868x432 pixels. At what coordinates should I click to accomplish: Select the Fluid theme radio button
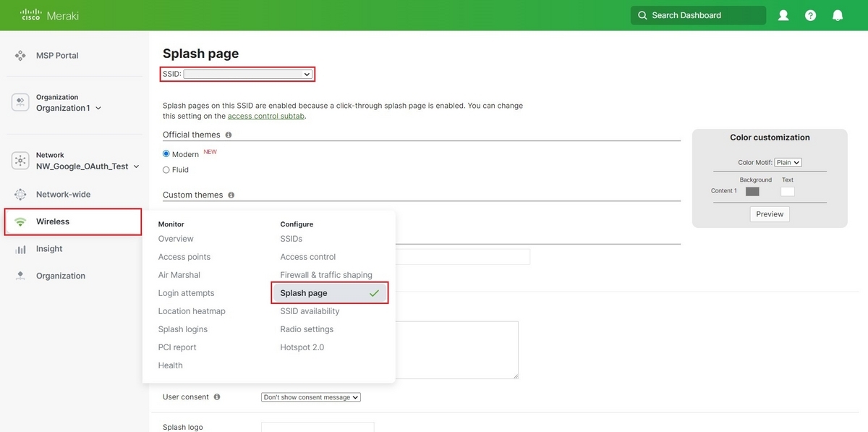pyautogui.click(x=167, y=169)
